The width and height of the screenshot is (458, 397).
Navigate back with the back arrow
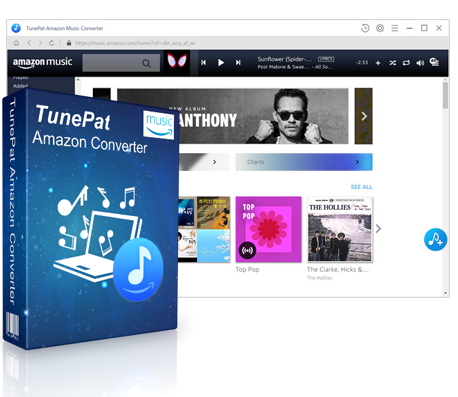[x=29, y=43]
